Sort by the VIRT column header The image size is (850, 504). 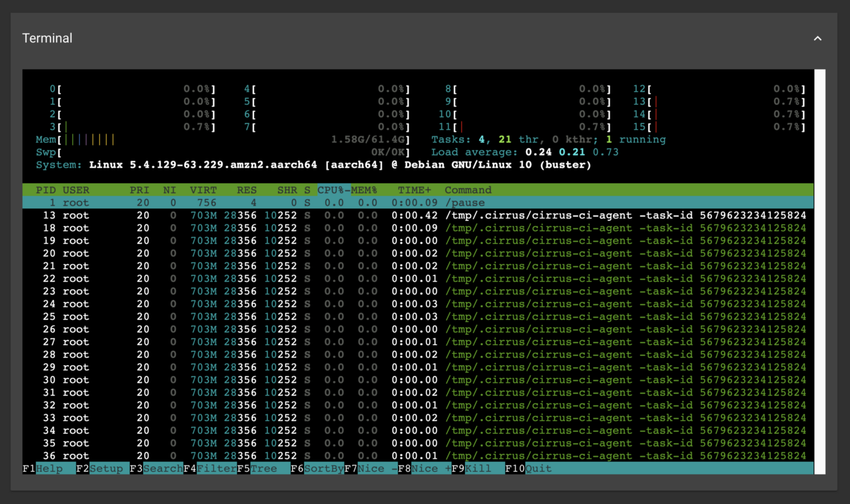point(203,190)
